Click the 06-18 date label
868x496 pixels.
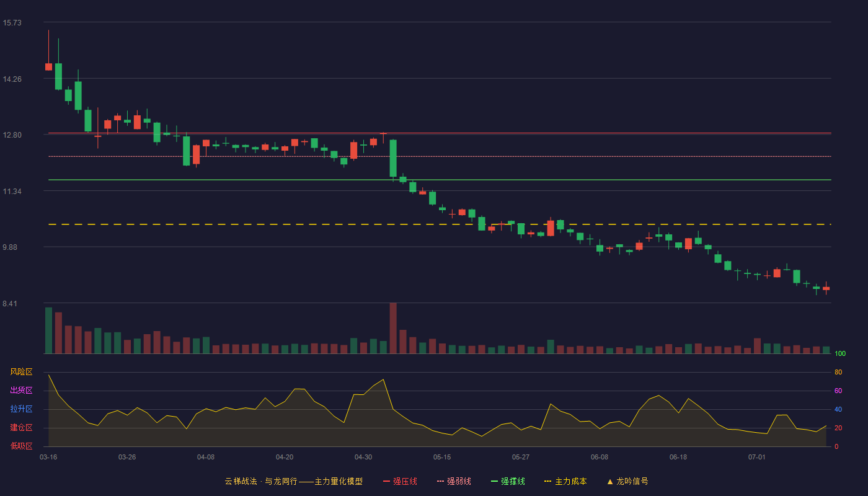[x=678, y=457]
